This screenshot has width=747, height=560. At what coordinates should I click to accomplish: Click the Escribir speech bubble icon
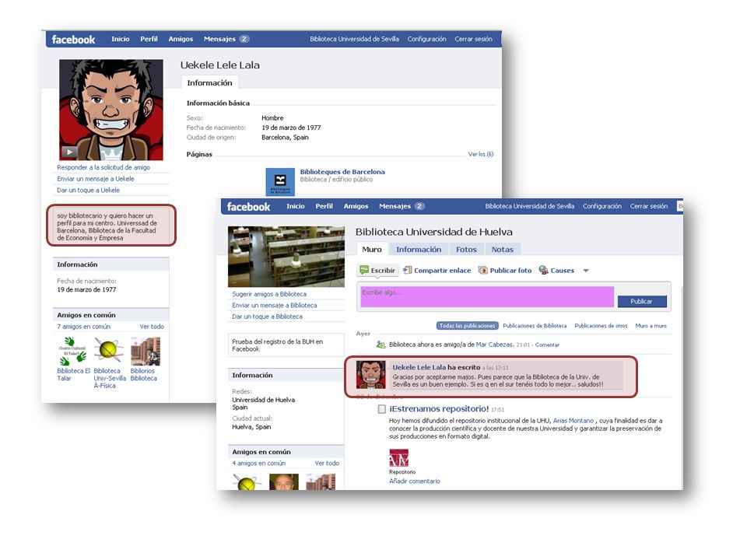364,270
